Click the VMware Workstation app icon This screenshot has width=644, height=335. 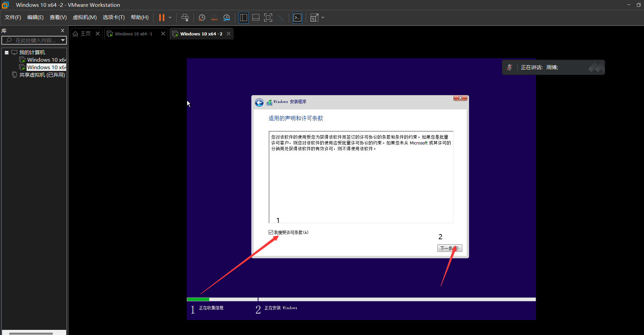(5, 5)
